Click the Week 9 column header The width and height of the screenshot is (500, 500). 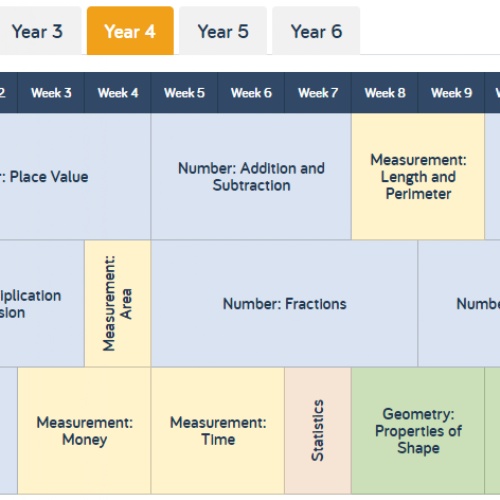[451, 93]
